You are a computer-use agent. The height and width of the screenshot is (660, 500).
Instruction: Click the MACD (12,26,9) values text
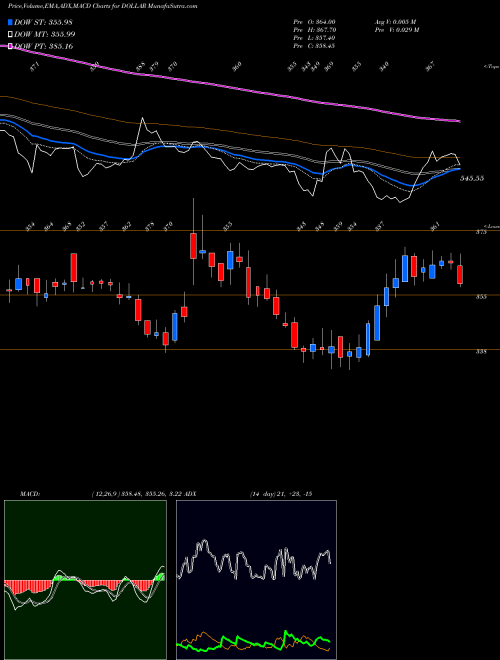click(136, 494)
